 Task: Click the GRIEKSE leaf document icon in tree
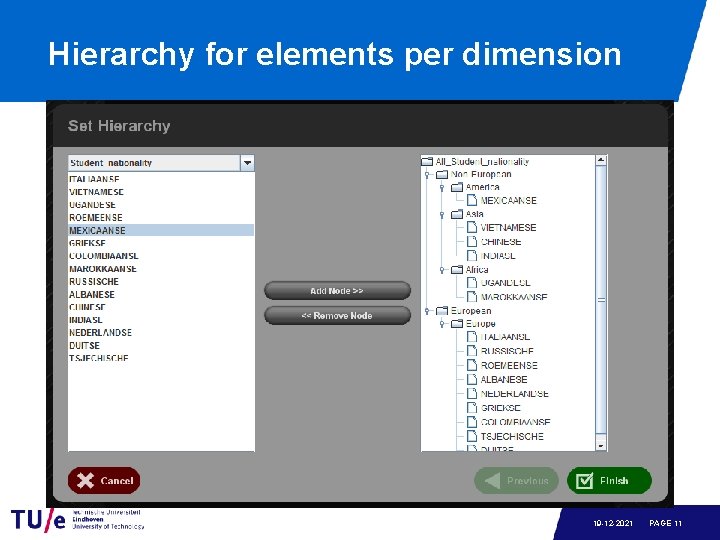(x=472, y=408)
